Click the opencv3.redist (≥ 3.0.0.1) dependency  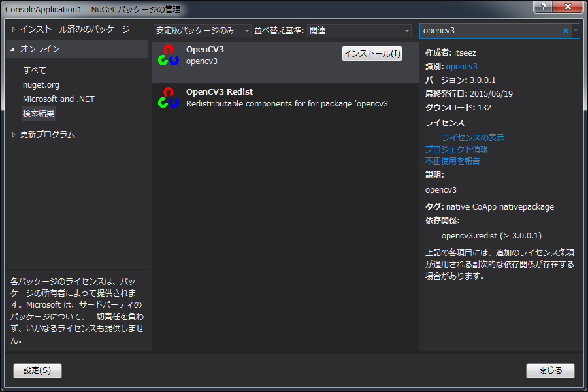(491, 236)
